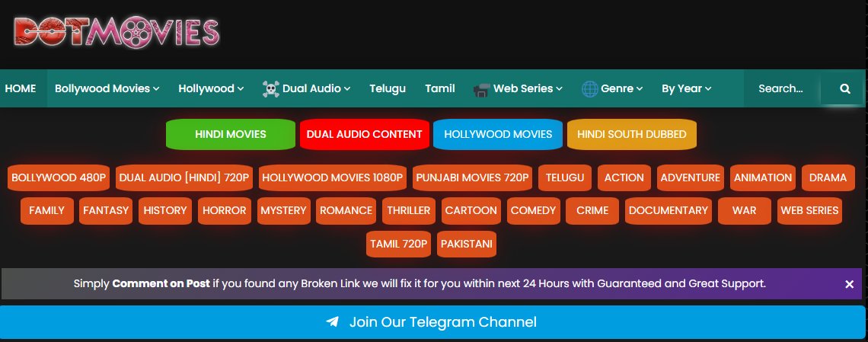Open the ANIMATION genre tag
868x342 pixels.
coord(763,177)
